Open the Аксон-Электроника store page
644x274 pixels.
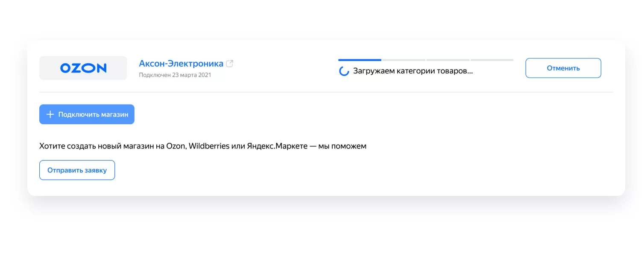point(181,63)
